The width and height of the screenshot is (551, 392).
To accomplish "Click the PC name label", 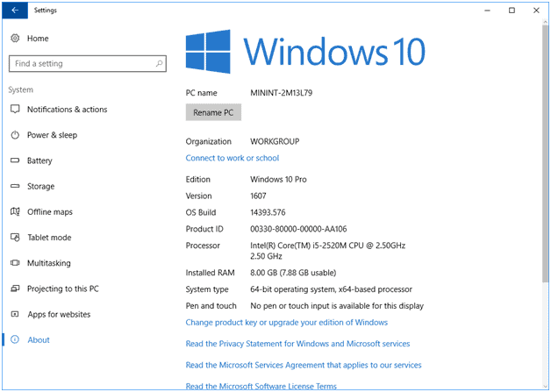I will pos(201,93).
